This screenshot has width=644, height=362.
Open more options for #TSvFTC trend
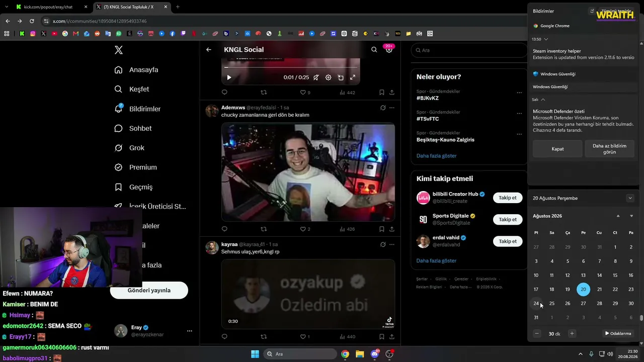pos(519,114)
